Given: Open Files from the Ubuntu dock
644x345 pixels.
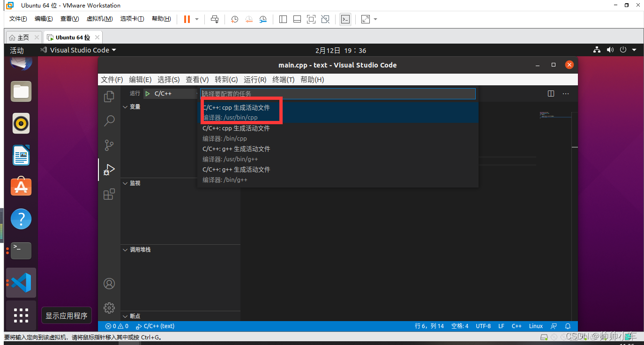Looking at the screenshot, I should [x=21, y=91].
